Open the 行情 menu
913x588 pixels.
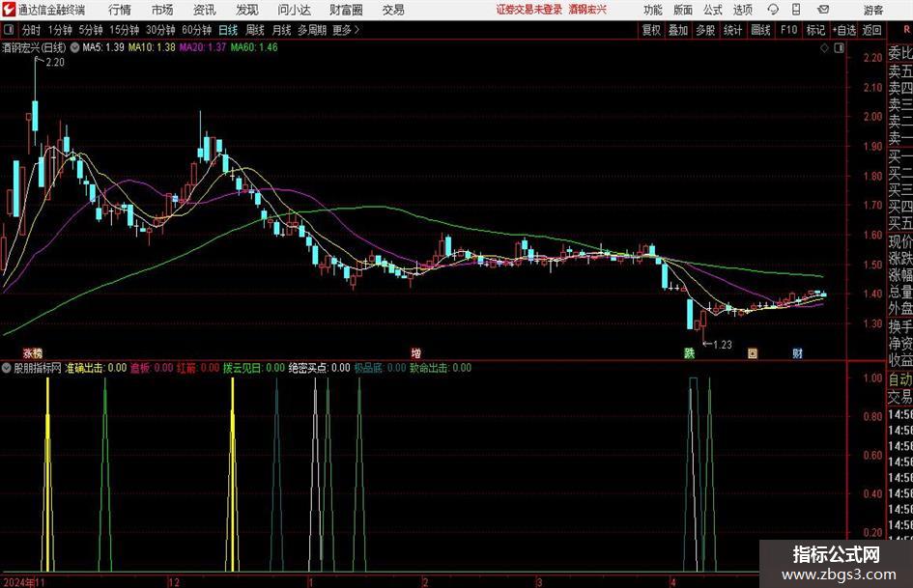pyautogui.click(x=120, y=10)
